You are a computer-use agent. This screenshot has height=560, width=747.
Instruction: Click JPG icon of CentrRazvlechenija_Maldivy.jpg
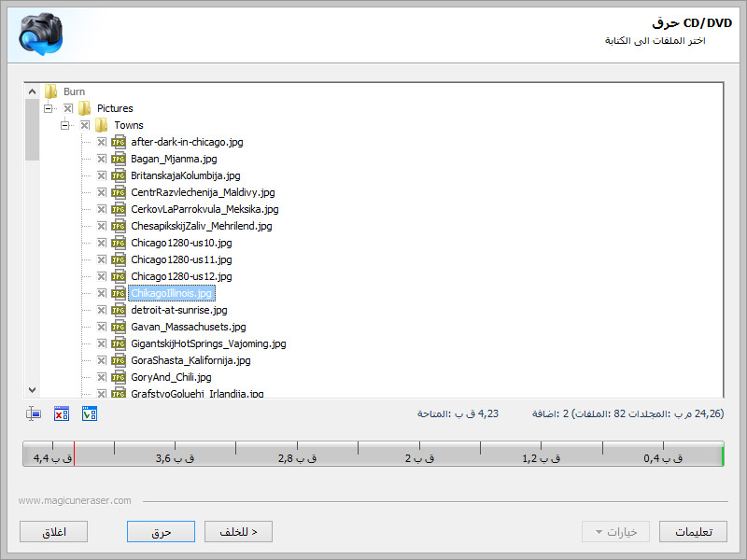(119, 192)
